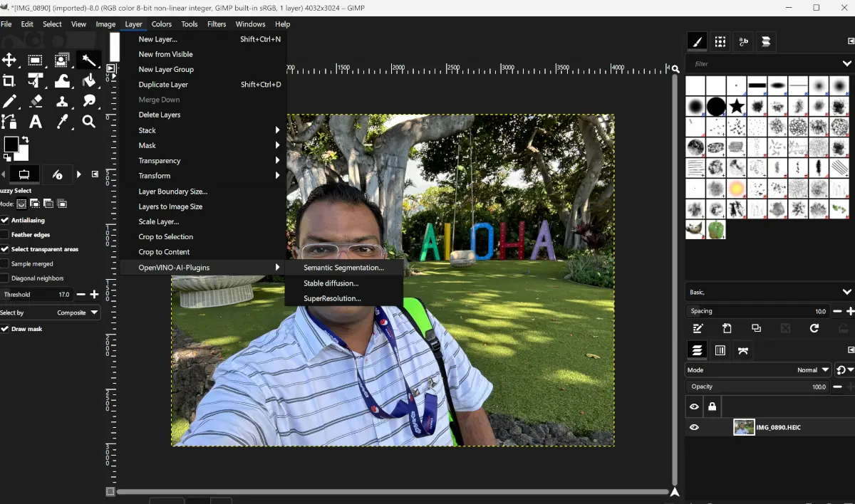This screenshot has height=504, width=855.
Task: Select the Smudge tool
Action: pos(88,101)
